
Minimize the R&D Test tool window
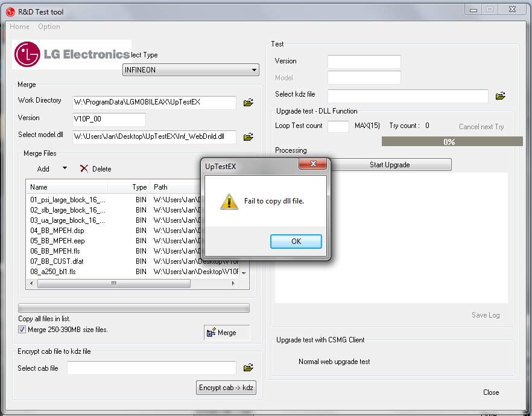pos(473,10)
